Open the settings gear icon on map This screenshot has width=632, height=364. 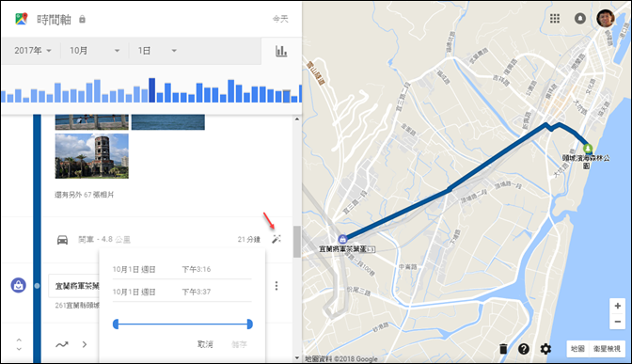click(x=545, y=349)
